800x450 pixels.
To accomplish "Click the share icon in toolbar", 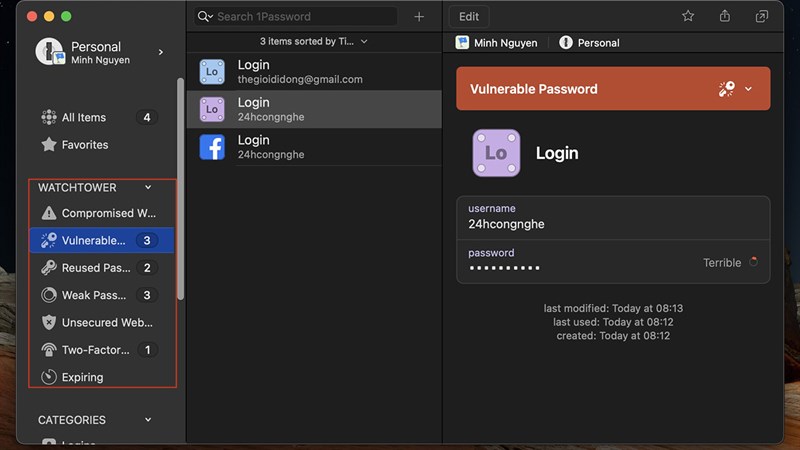I will point(725,16).
